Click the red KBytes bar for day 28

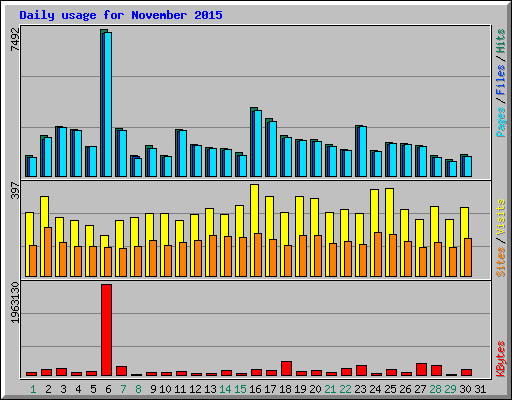pyautogui.click(x=437, y=370)
